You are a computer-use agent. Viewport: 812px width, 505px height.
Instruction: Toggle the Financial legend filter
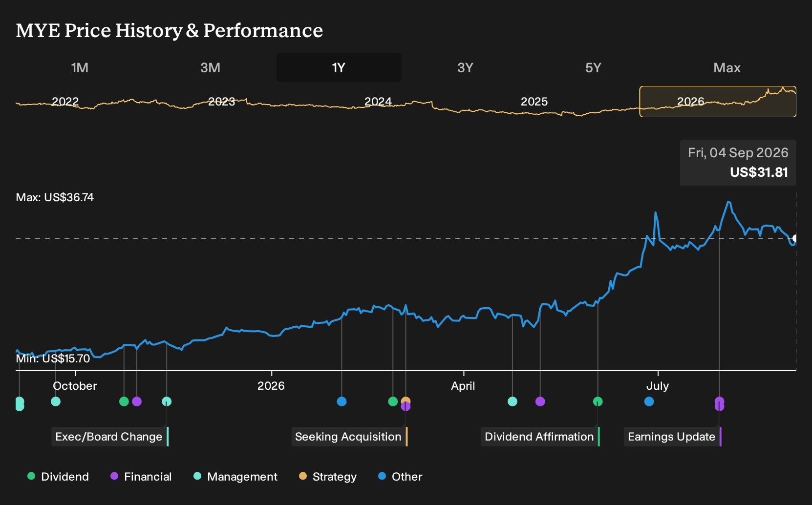(141, 477)
